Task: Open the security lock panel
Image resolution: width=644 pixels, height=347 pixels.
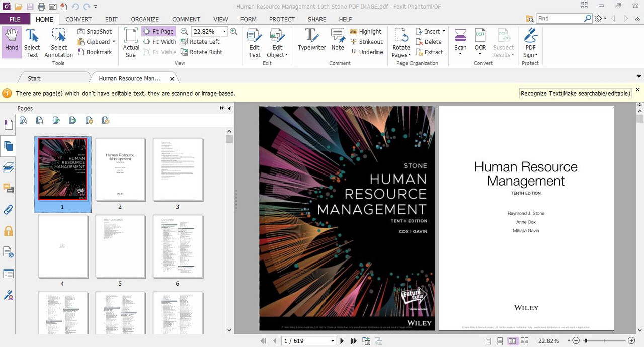Action: 8,231
